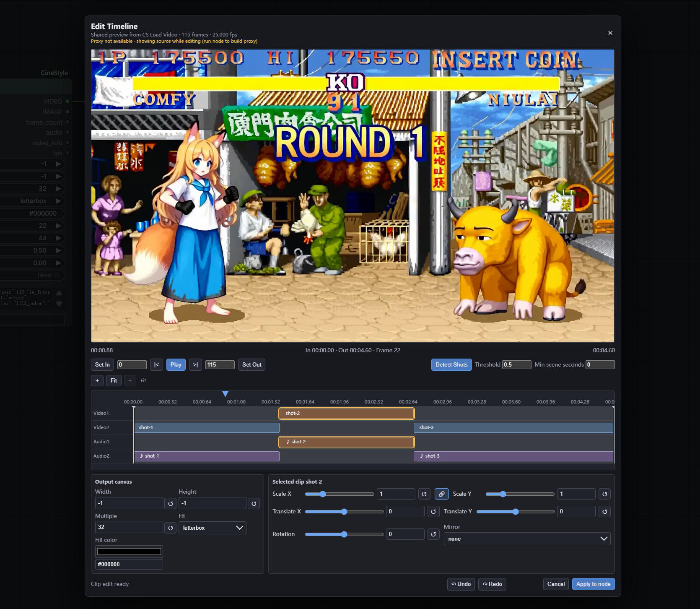Play the video preview
This screenshot has height=609, width=700.
[176, 364]
